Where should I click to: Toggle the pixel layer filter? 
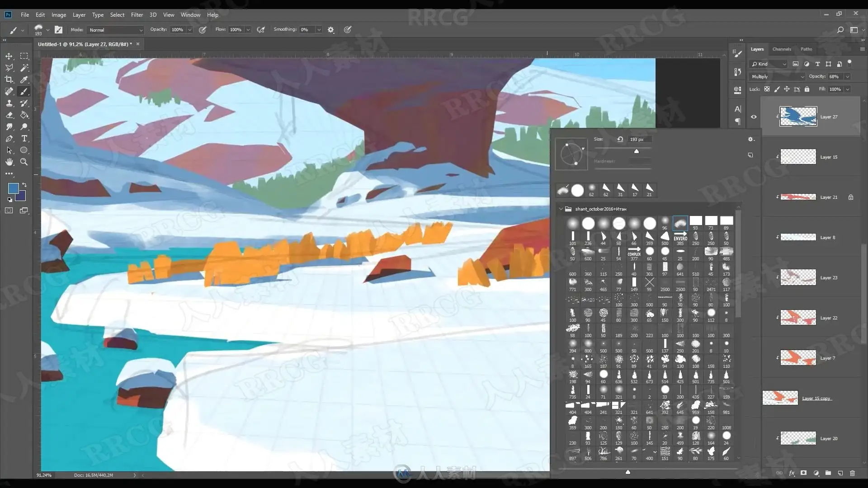[x=796, y=64]
